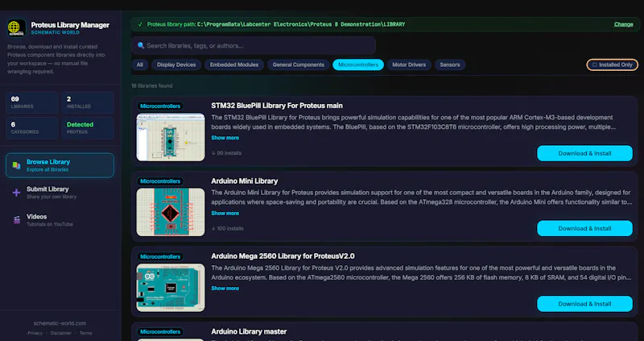Screen dimensions: 644x341
Task: Open the Submit Library sidebar item
Action: [60, 193]
